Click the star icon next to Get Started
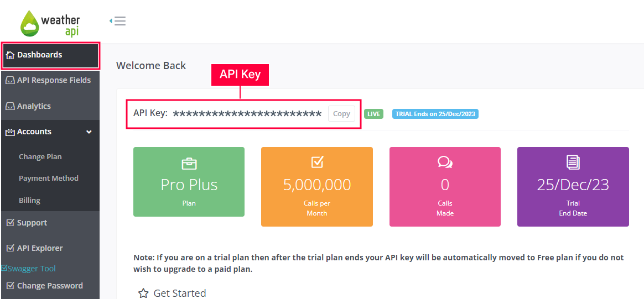The image size is (644, 299). click(x=143, y=293)
